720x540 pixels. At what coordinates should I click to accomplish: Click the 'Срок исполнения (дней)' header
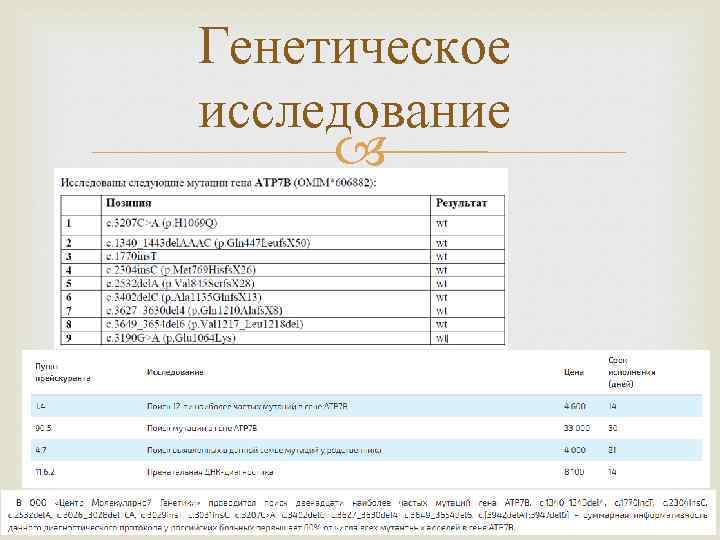(x=631, y=372)
